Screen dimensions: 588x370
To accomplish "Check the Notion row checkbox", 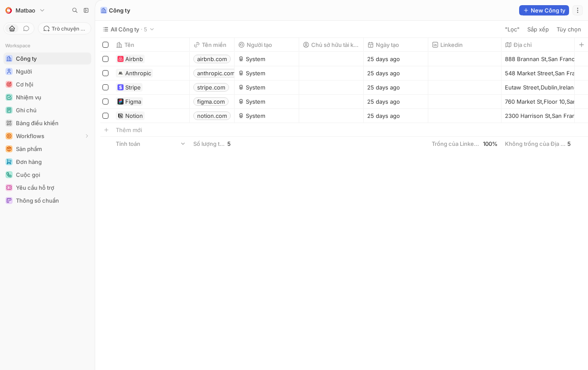I will pos(105,116).
